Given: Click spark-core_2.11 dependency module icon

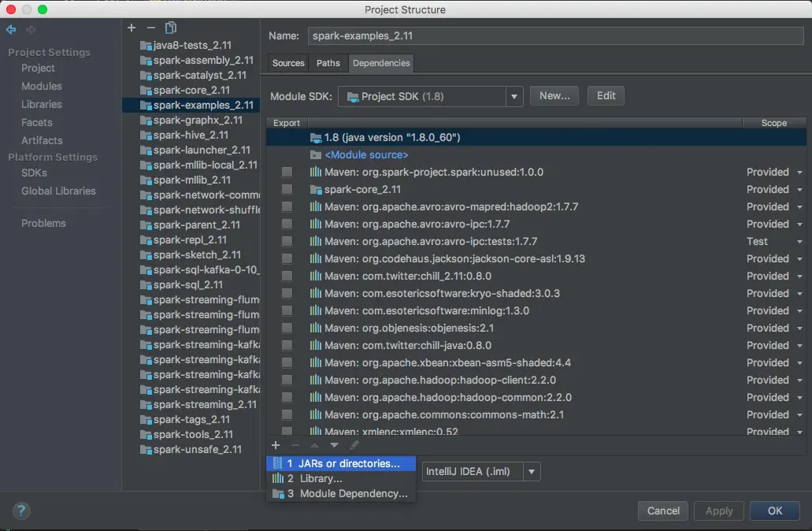Looking at the screenshot, I should (x=316, y=190).
